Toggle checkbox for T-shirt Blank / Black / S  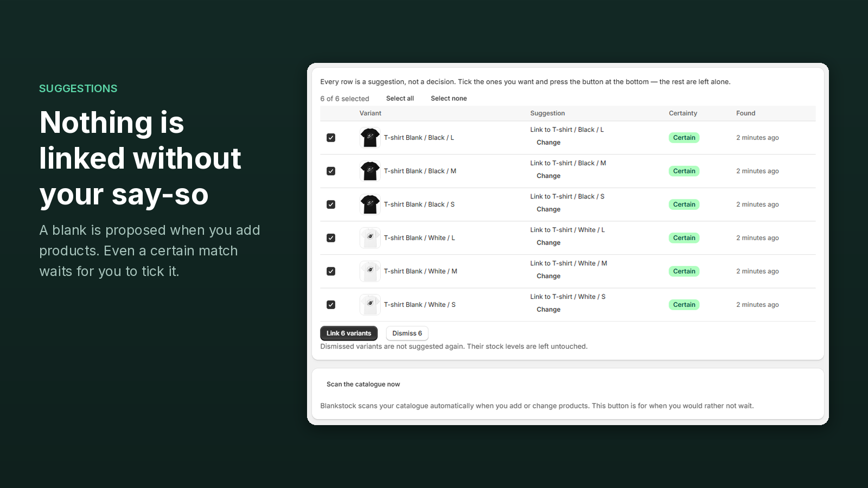[x=331, y=204]
